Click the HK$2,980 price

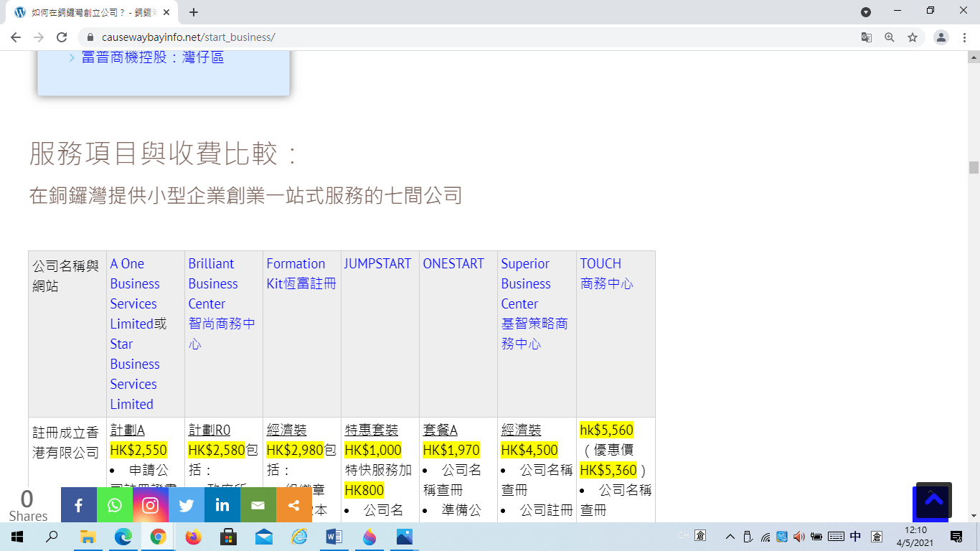point(295,450)
